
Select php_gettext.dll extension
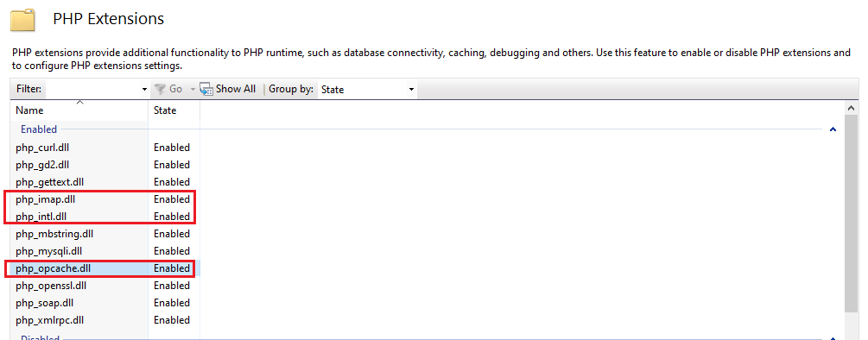point(50,182)
